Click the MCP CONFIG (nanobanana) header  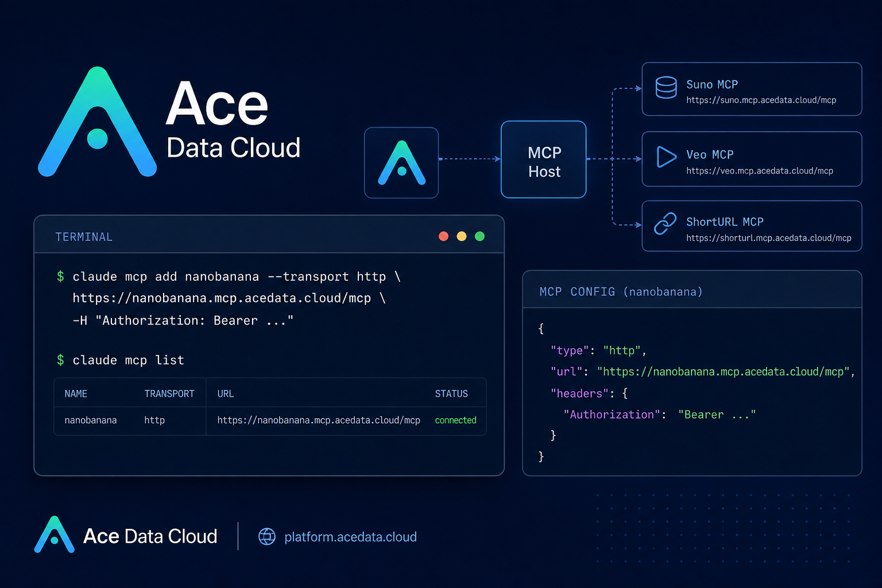point(621,292)
